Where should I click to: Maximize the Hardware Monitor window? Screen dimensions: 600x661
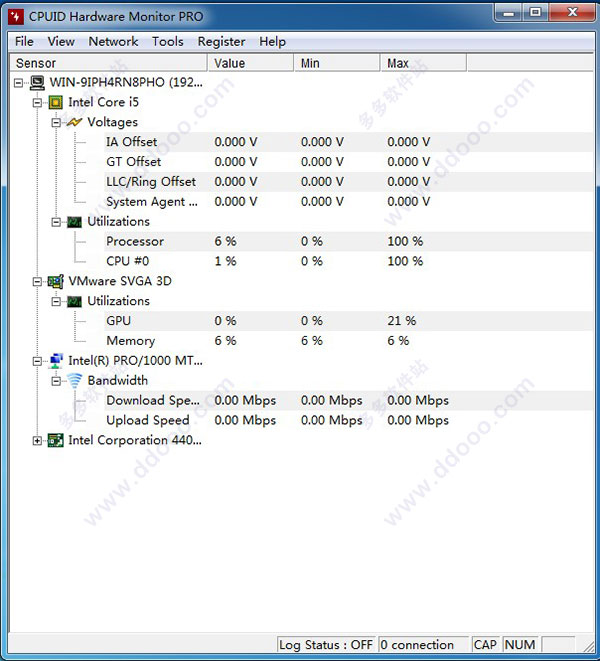tap(535, 13)
